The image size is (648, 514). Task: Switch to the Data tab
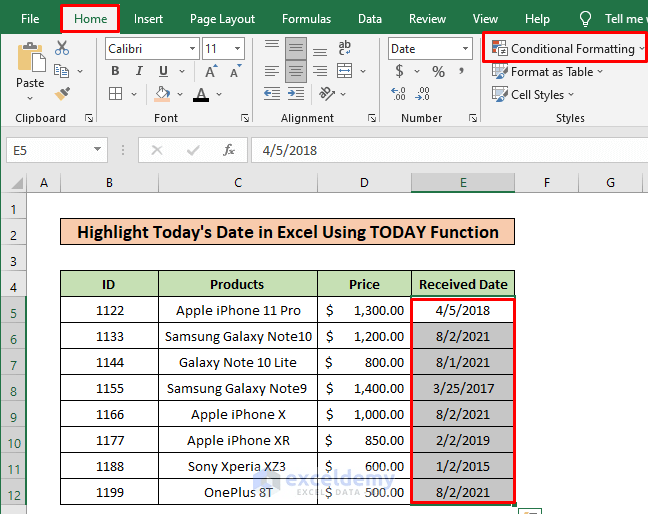pos(370,19)
